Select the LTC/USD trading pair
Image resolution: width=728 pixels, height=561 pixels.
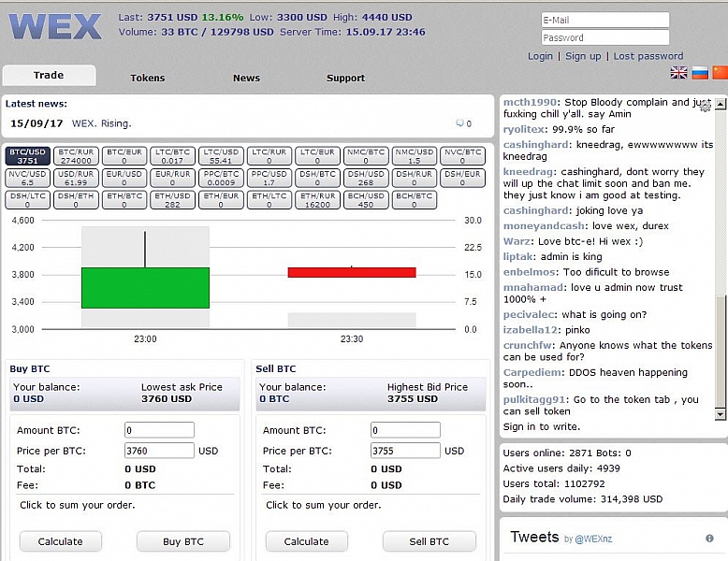(x=221, y=156)
